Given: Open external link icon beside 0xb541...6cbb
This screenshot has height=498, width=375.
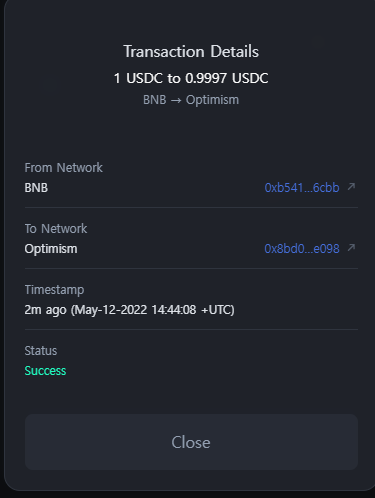Looking at the screenshot, I should pyautogui.click(x=351, y=187).
